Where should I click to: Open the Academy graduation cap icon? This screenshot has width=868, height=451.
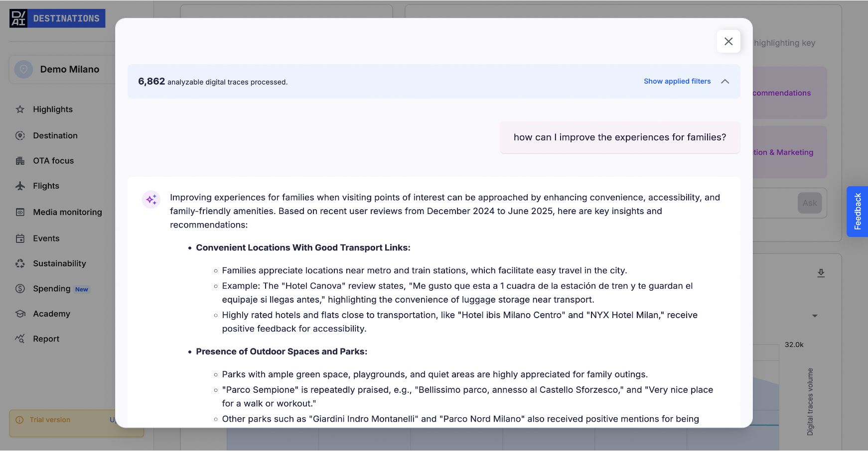[20, 314]
